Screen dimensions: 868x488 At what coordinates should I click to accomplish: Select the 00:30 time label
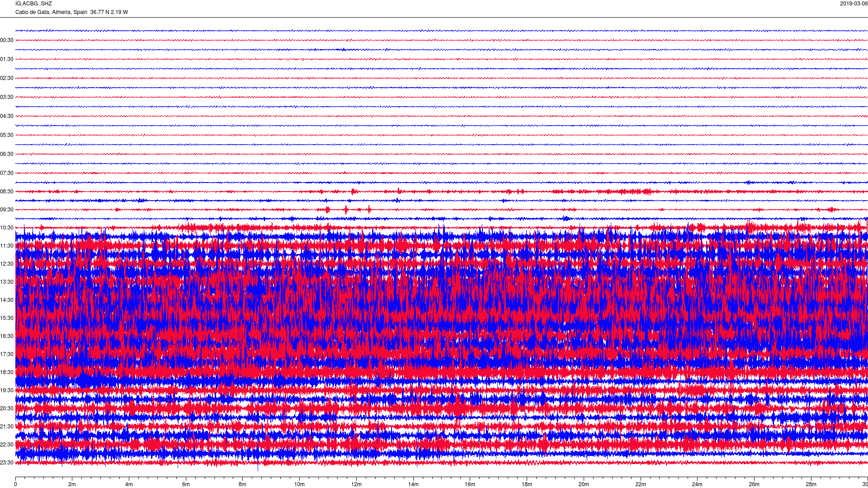(7, 40)
